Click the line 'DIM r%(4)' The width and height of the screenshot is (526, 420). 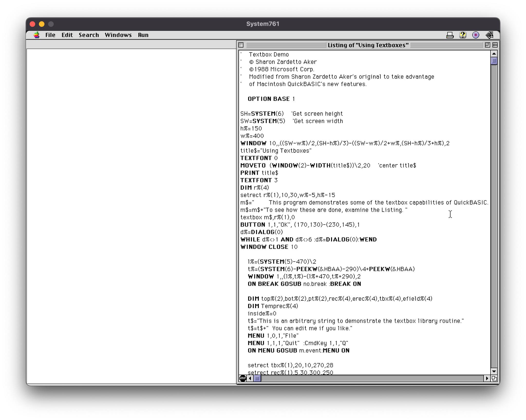(x=255, y=188)
